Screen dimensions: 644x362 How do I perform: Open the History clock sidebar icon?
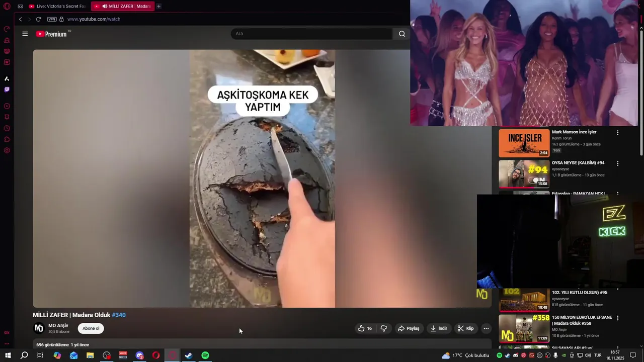click(x=7, y=128)
